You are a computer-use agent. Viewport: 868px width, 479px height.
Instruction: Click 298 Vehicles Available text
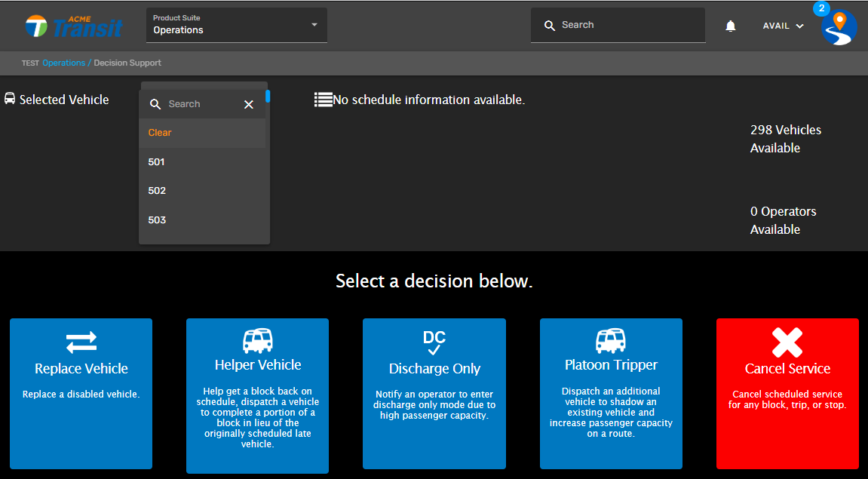coord(786,139)
